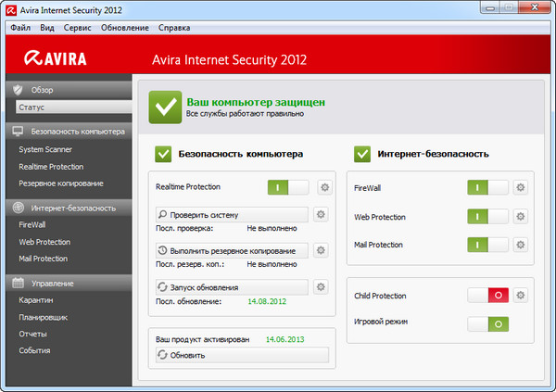Switch the Игровой режим toggle
The height and width of the screenshot is (392, 556).
tap(486, 324)
